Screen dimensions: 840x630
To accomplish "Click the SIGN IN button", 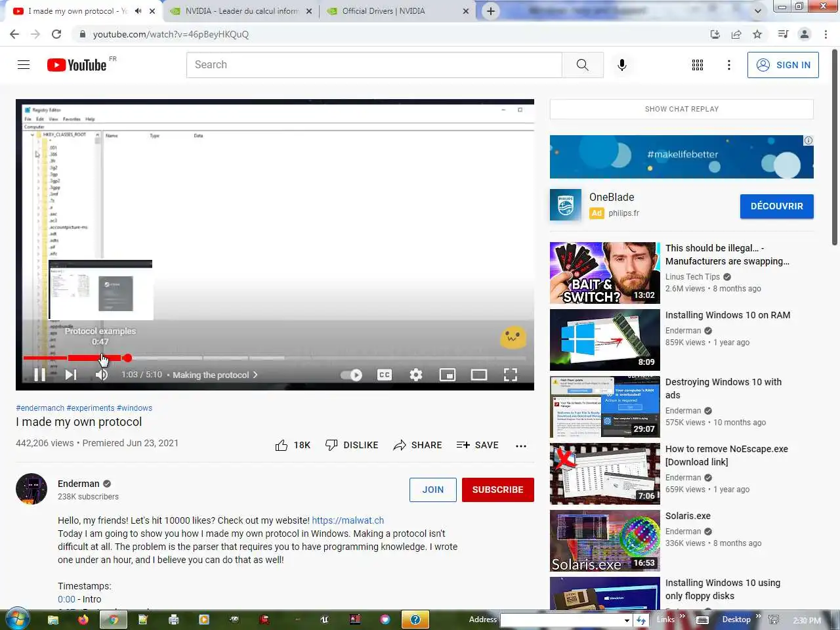I will click(783, 65).
